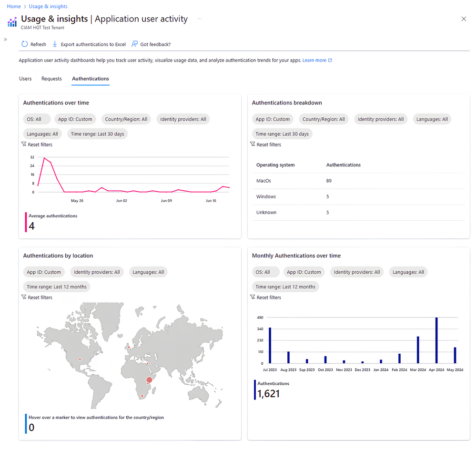Click the 1,621 Authentications total value
The image size is (476, 451).
268,394
